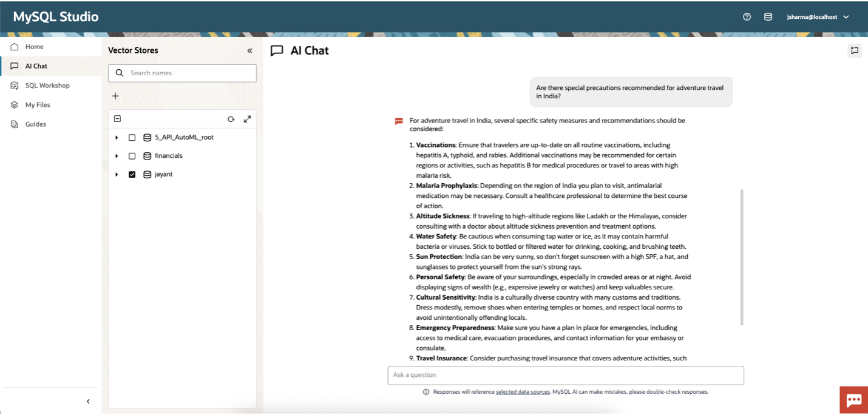The image size is (868, 415).
Task: Click the Personal Safety heading
Action: click(441, 277)
